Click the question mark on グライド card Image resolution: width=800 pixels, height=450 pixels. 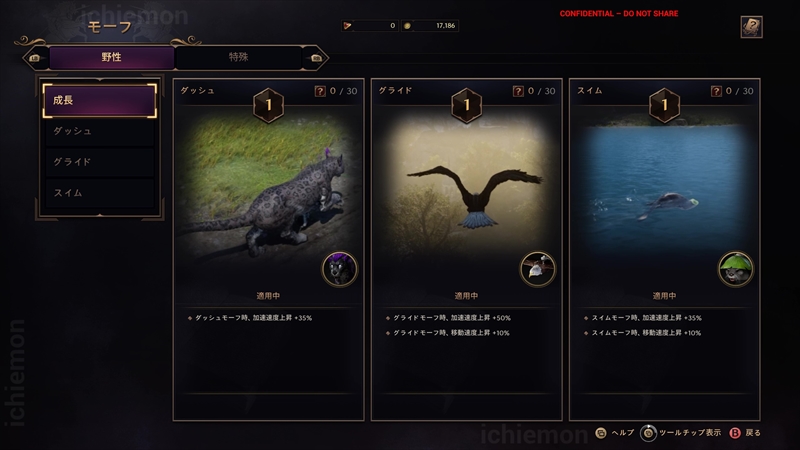(518, 91)
